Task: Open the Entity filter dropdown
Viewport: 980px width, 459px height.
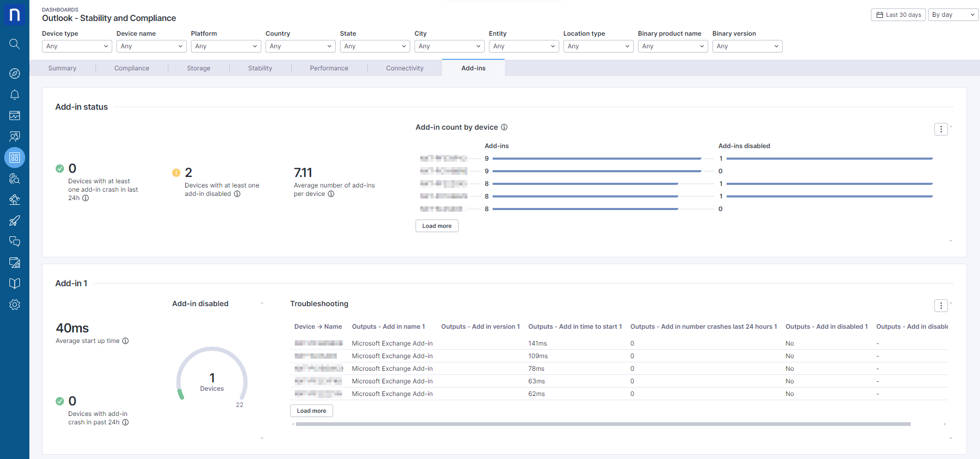Action: point(524,46)
